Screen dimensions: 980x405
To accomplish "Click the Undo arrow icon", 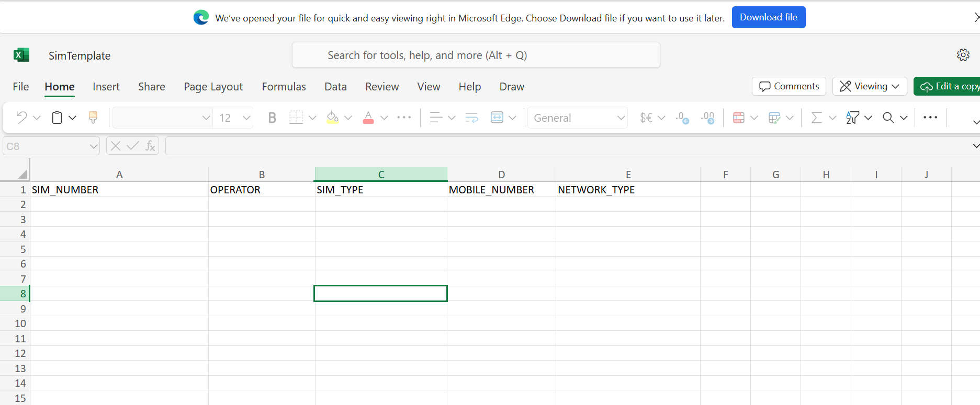I will (21, 118).
